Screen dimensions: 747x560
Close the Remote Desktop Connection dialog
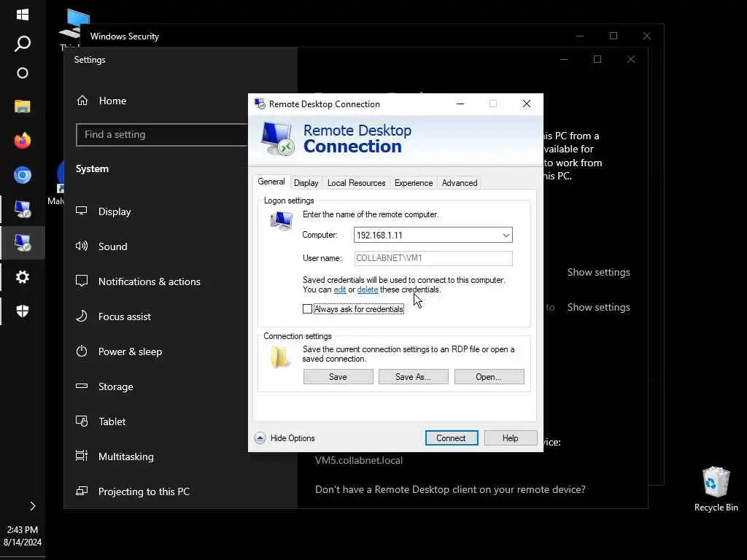pos(527,104)
